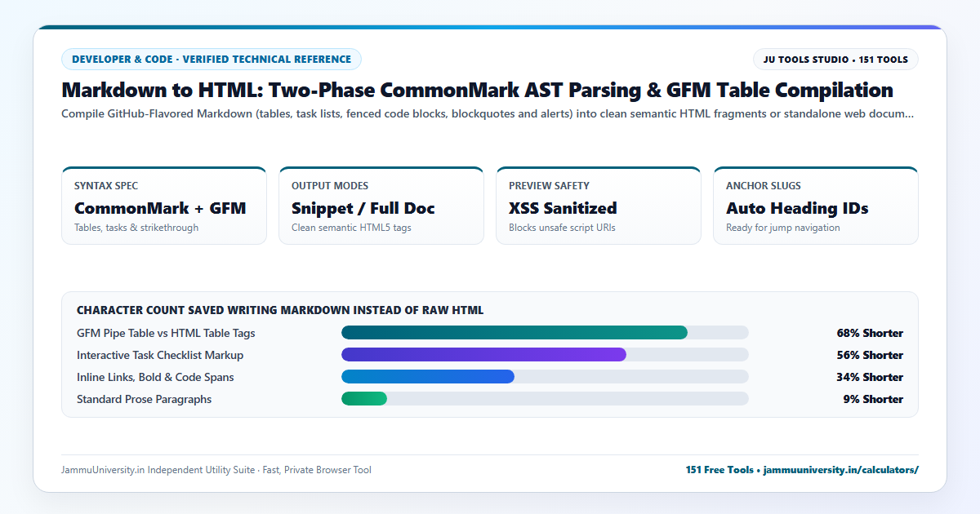Open the Anchor Slugs Auto Heading IDs card
The height and width of the screenshot is (514, 980).
[x=816, y=206]
